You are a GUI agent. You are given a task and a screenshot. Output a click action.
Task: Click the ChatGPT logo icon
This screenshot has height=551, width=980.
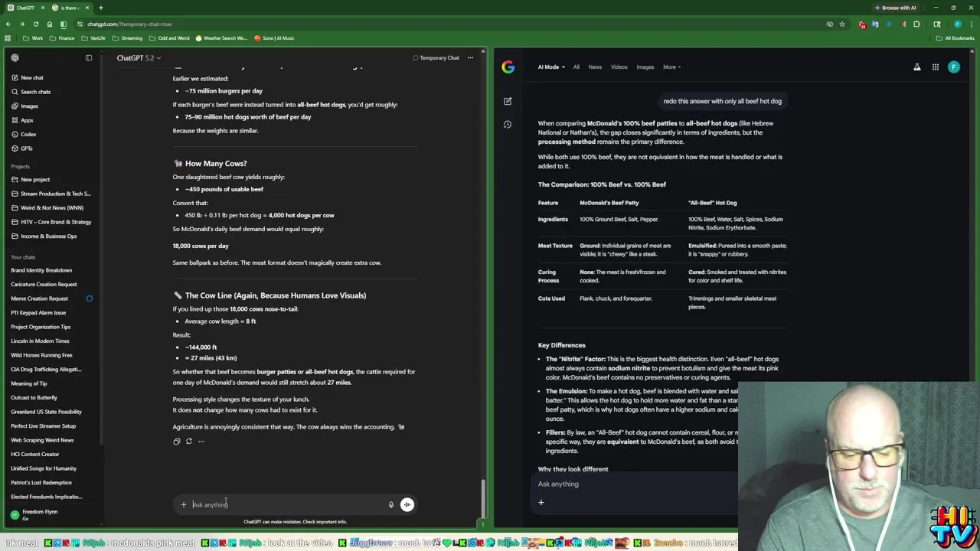point(15,58)
